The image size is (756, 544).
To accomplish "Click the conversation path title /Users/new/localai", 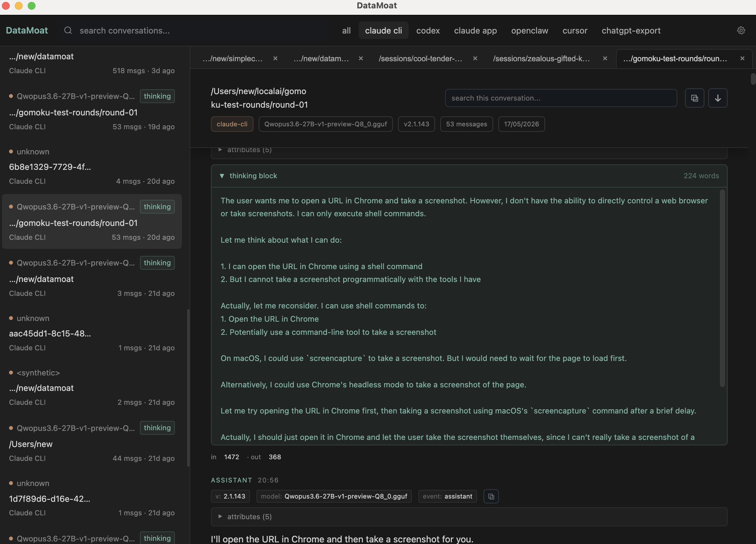I will 259,98.
